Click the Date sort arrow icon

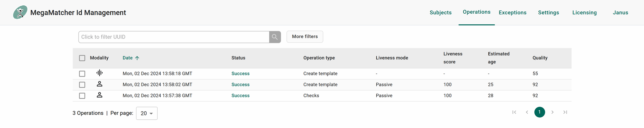pos(137,58)
